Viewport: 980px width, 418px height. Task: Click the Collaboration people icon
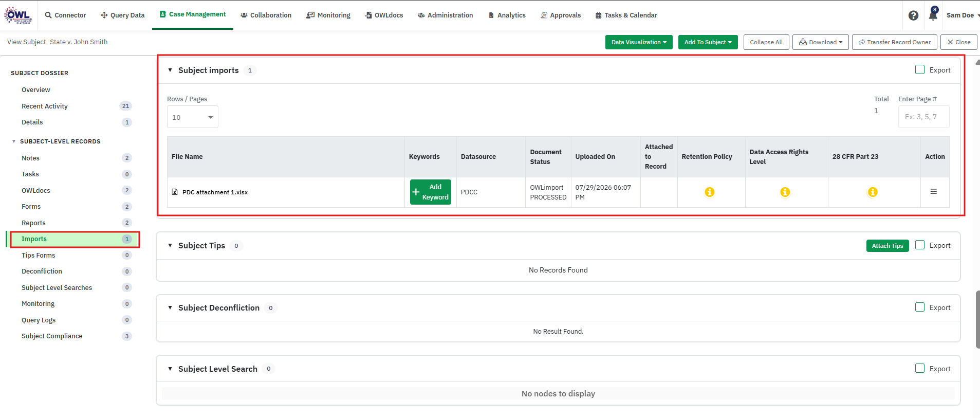coord(244,15)
